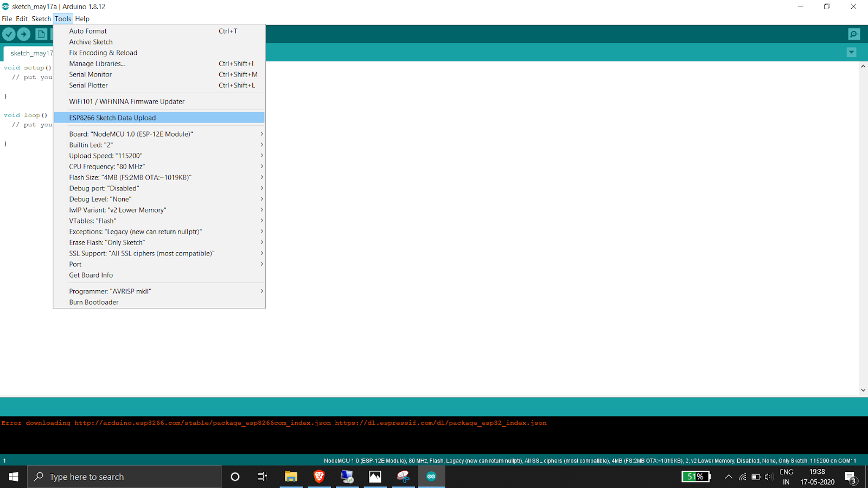
Task: Expand the Exceptions Legacy submenu
Action: point(159,232)
